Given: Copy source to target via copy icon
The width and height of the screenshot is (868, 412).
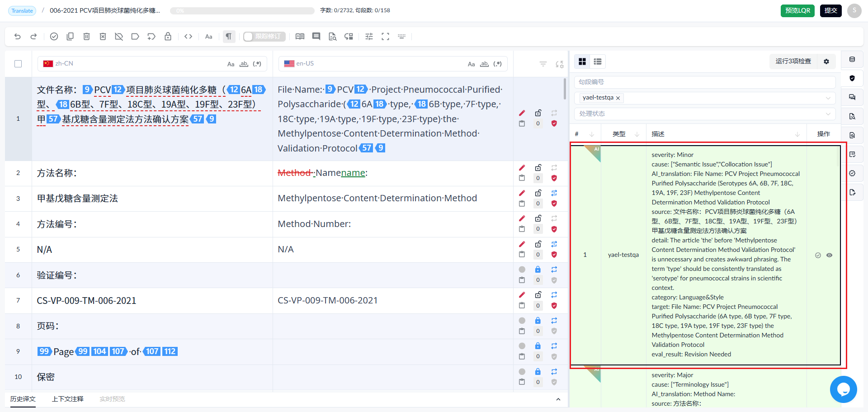Looking at the screenshot, I should tap(70, 37).
